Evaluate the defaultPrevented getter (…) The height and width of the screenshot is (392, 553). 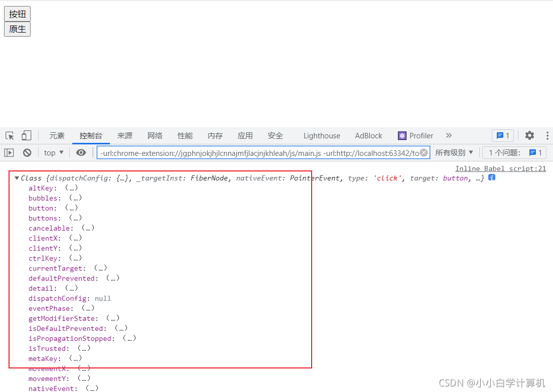click(113, 278)
